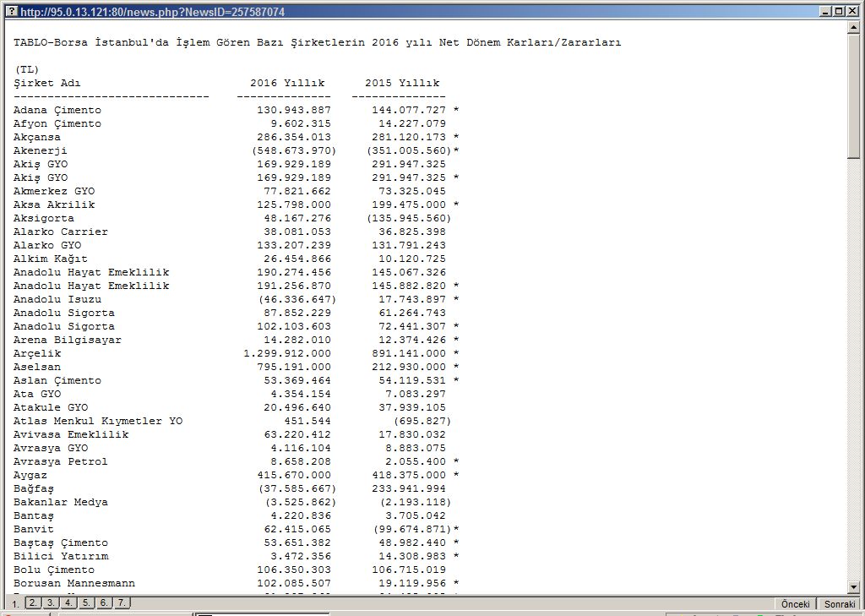The width and height of the screenshot is (865, 616).
Task: Select the "Aselsan" company name
Action: click(37, 367)
